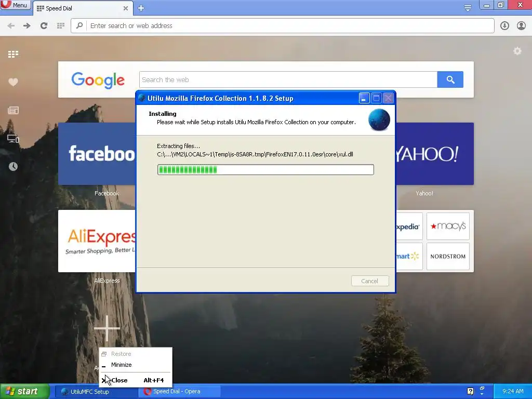Select the Speed Dial tab
Screen dimensions: 532x399
[x=83, y=8]
